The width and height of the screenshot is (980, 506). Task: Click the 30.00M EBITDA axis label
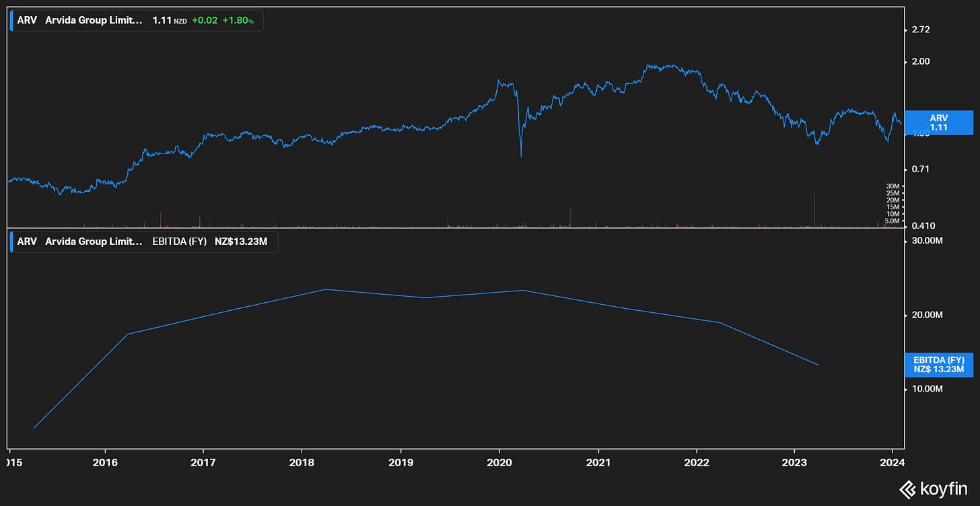click(928, 240)
